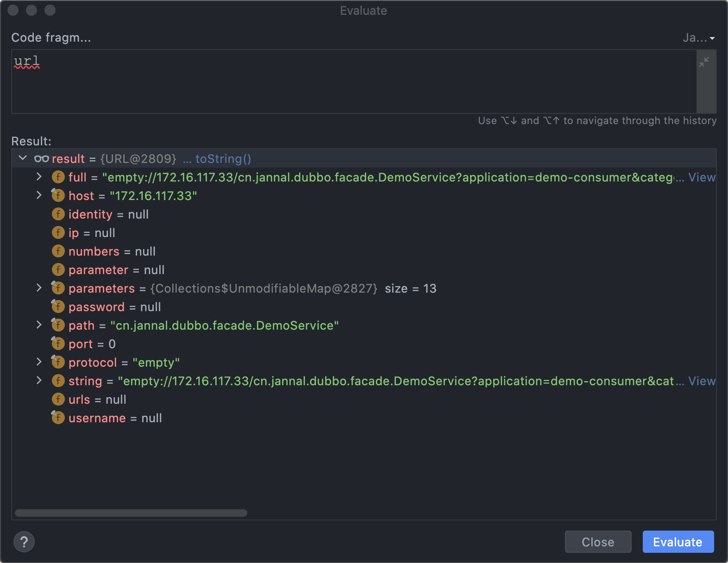This screenshot has height=563, width=728.
Task: Click the field icon beside path
Action: pyautogui.click(x=58, y=325)
